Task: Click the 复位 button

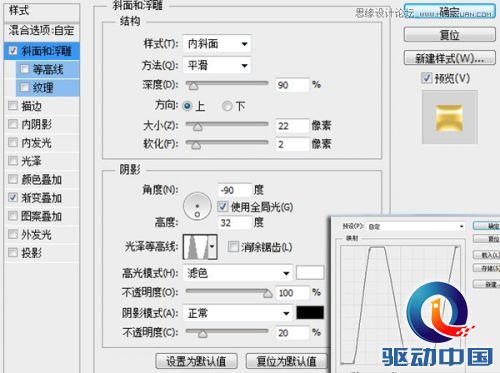Action: [450, 35]
